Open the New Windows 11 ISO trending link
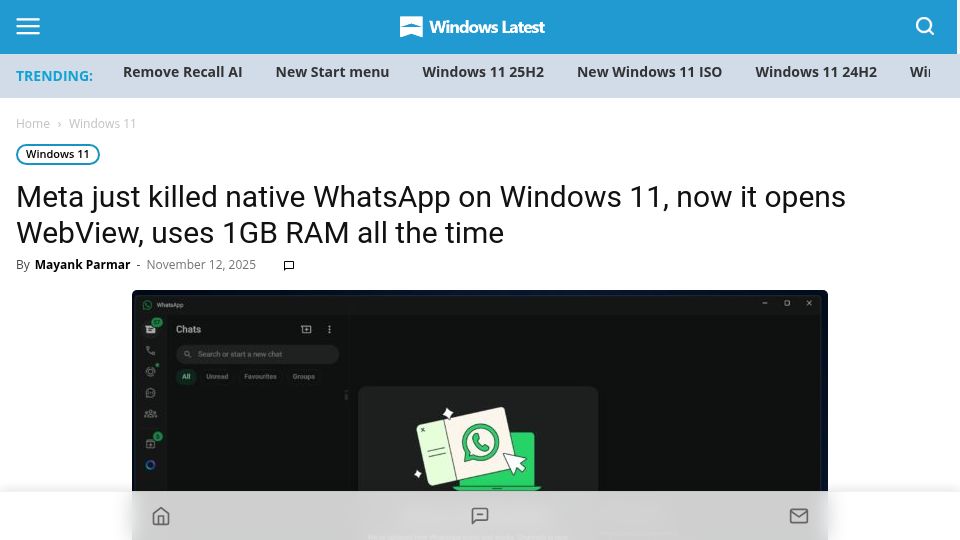The width and height of the screenshot is (960, 540). point(650,72)
